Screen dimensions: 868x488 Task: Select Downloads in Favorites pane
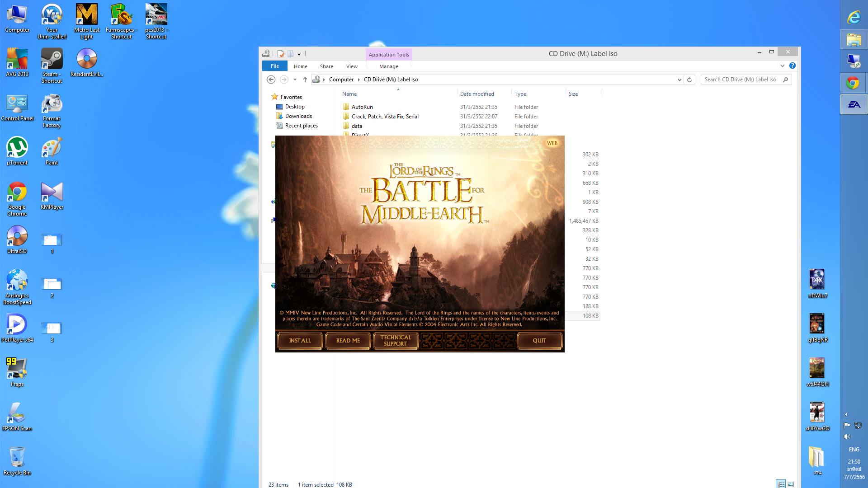[x=298, y=116]
